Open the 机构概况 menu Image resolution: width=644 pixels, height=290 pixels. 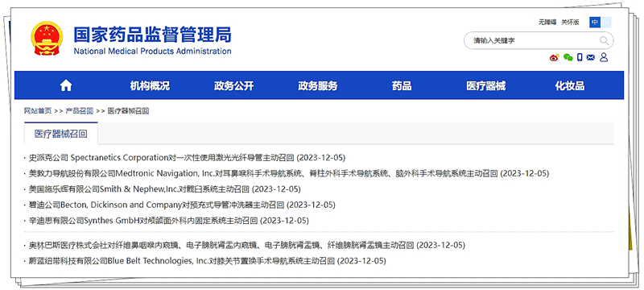pos(150,86)
